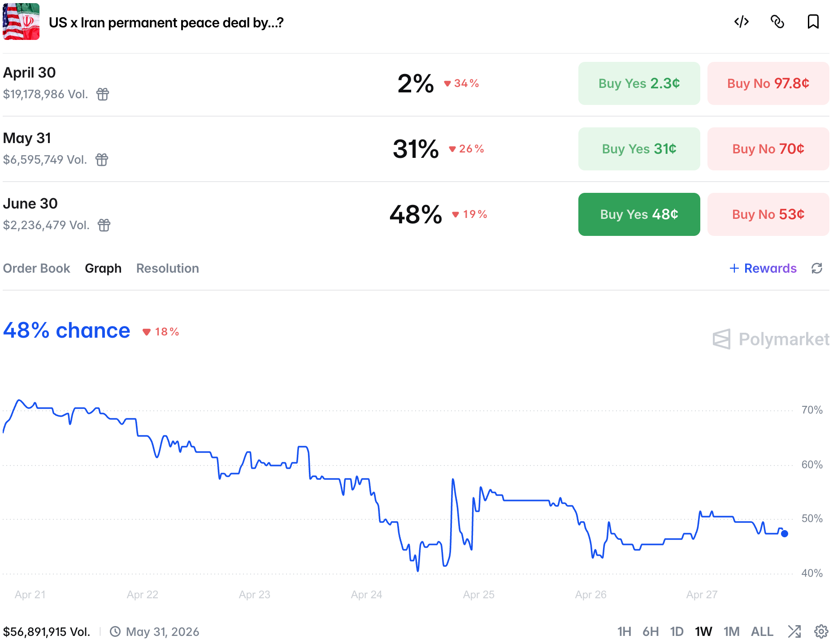
Task: Click the embed code icon
Action: [x=742, y=22]
